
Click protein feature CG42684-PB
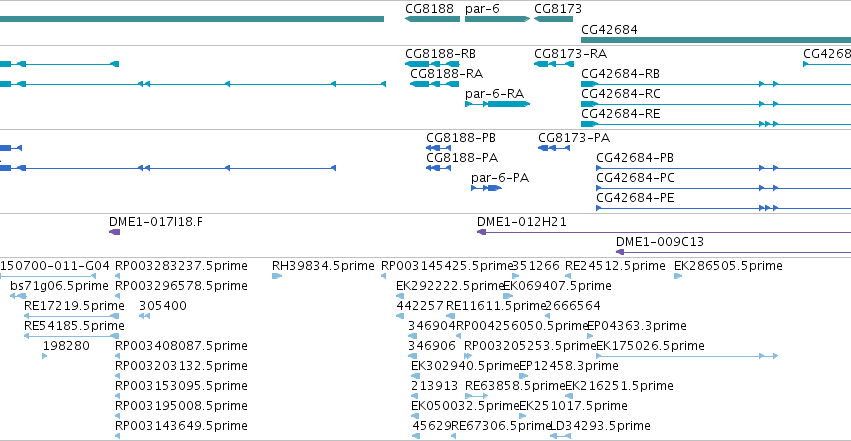tap(723, 168)
